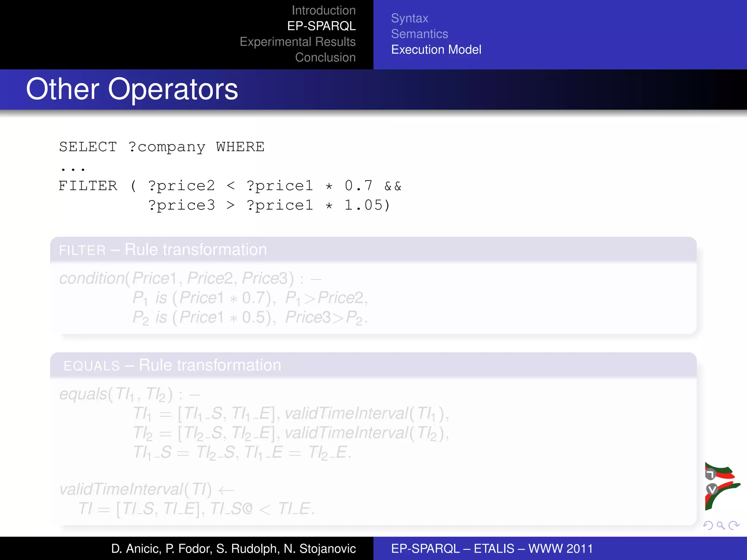The width and height of the screenshot is (747, 560).
Task: Go to Experimental Results section
Action: click(x=298, y=42)
